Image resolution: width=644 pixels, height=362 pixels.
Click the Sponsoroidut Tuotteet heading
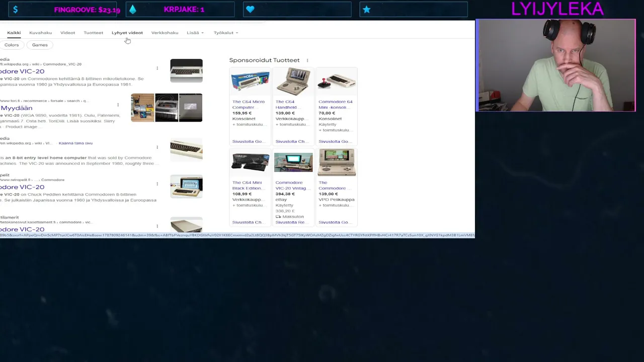pyautogui.click(x=264, y=60)
